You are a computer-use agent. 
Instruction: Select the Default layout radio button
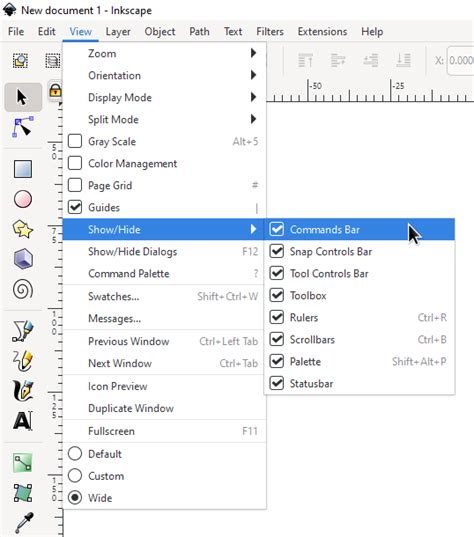75,454
